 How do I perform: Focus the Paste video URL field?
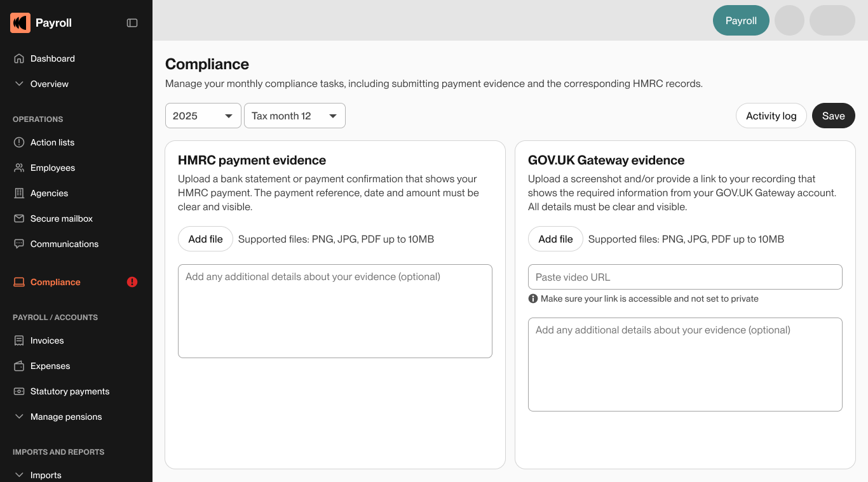(x=685, y=277)
